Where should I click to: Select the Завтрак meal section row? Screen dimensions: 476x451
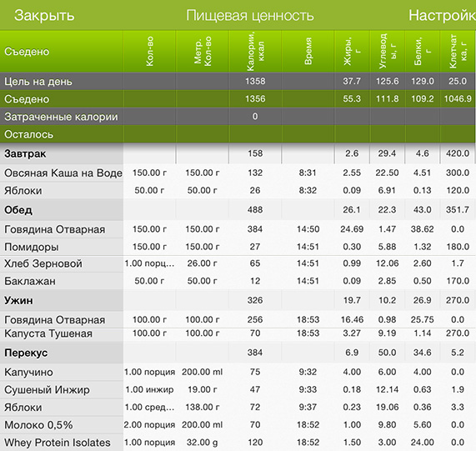(238, 153)
